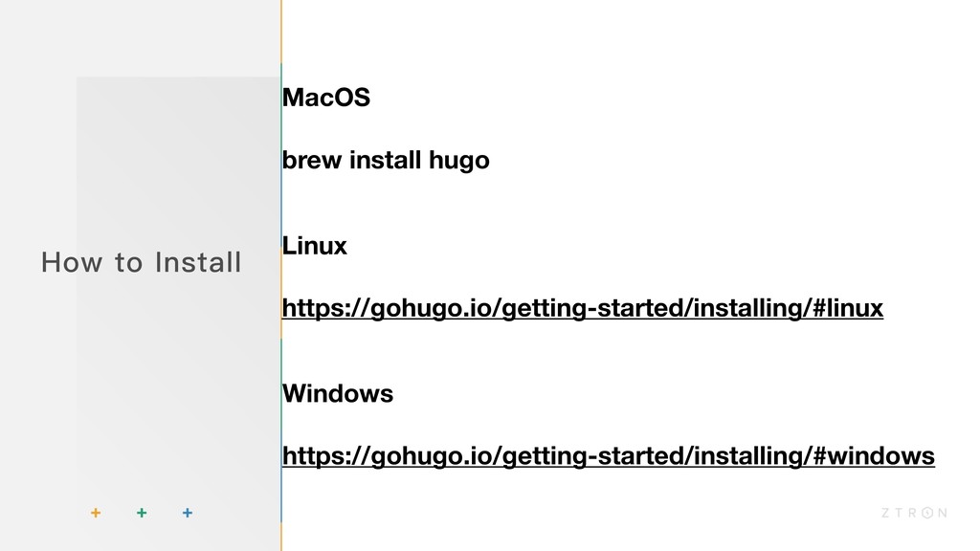Click the letter N of the ZTRON logo
The image size is (980, 551).
[x=943, y=513]
